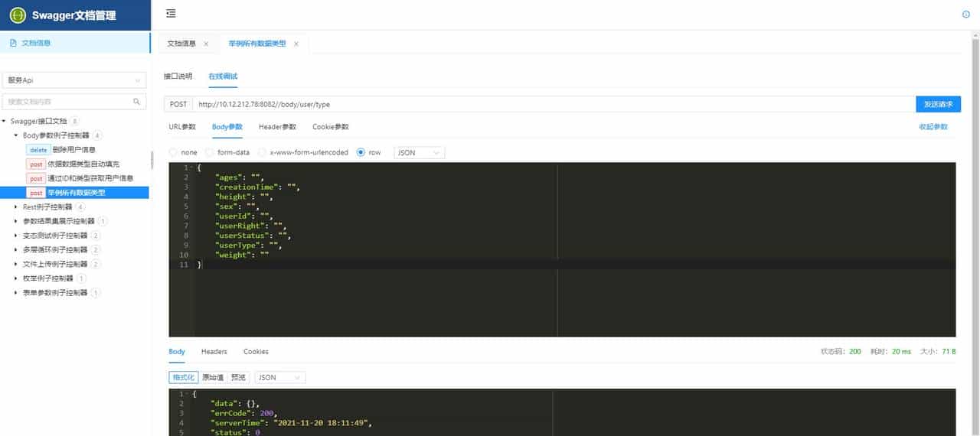The image size is (980, 436).
Task: Close the 文档信息 tab
Action: point(206,44)
